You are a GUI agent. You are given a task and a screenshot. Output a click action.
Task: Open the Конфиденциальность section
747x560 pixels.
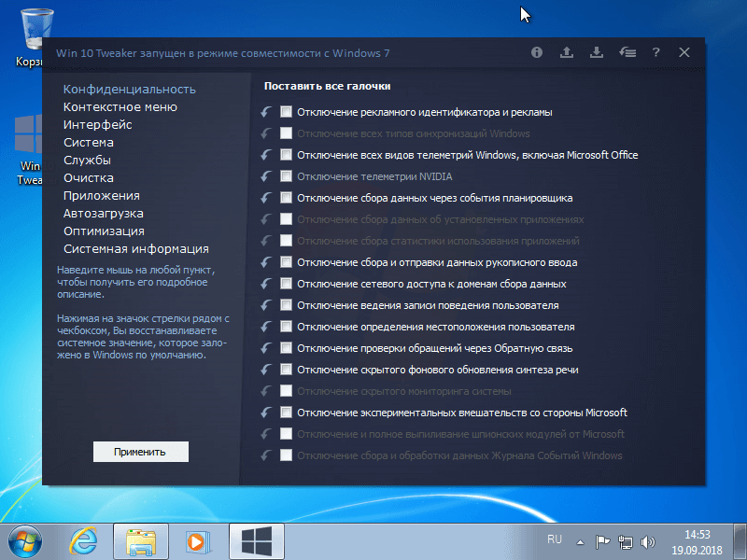click(x=130, y=89)
